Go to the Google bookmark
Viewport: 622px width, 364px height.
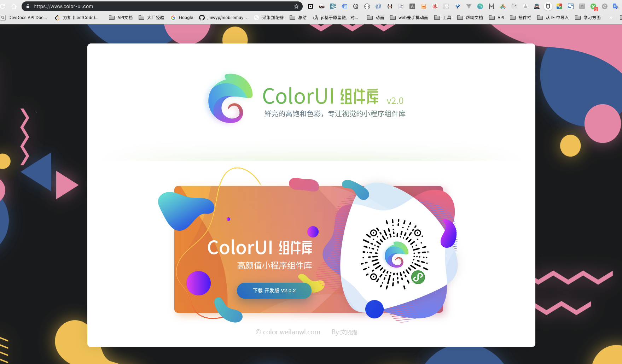click(x=182, y=18)
